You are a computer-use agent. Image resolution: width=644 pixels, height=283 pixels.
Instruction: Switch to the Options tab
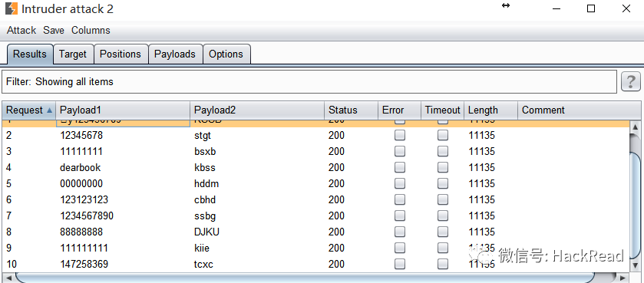[226, 54]
